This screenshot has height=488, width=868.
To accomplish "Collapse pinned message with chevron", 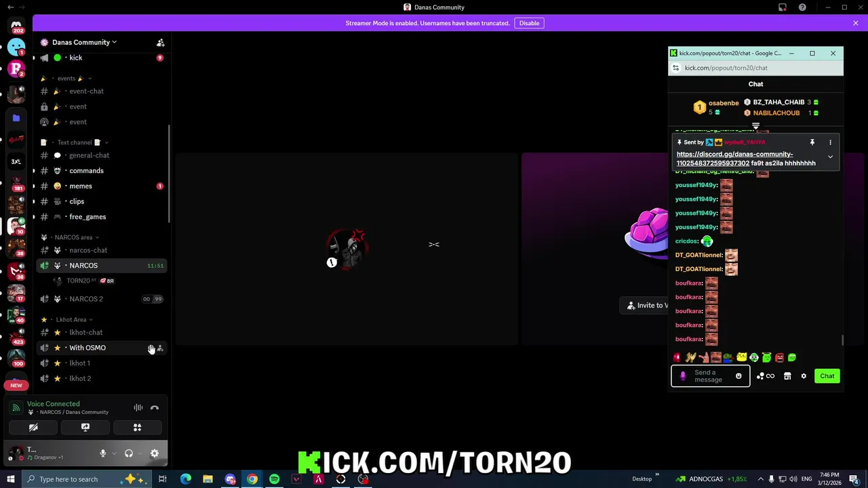I will (830, 157).
